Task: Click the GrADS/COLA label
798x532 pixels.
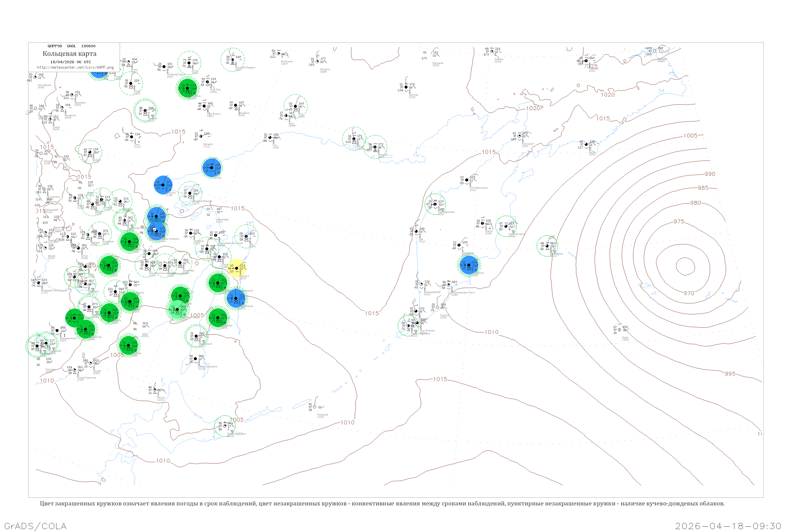Action: (35, 526)
